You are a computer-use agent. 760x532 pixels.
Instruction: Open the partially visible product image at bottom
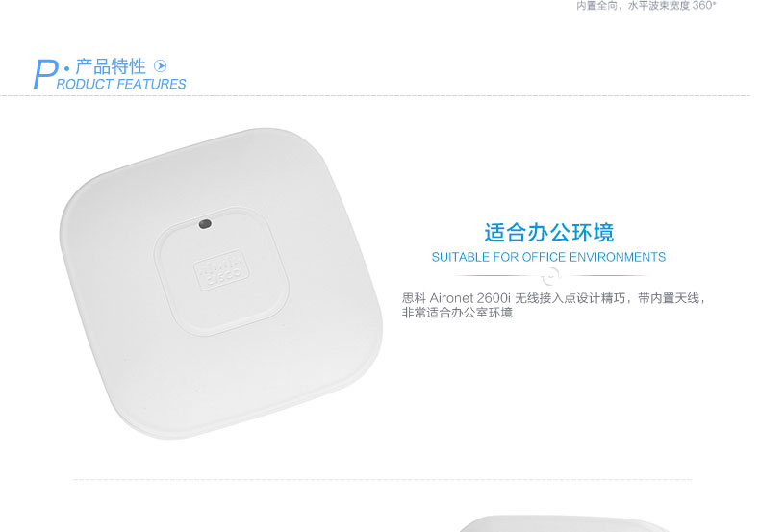click(565, 523)
